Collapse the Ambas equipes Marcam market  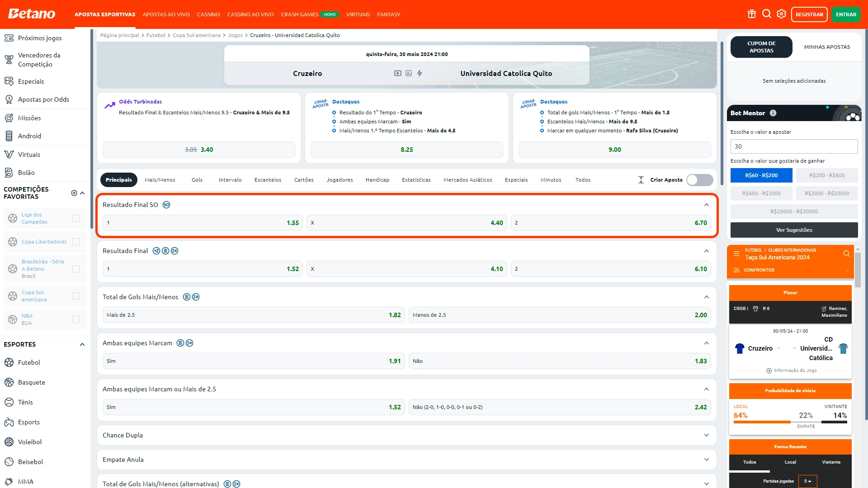pos(706,343)
